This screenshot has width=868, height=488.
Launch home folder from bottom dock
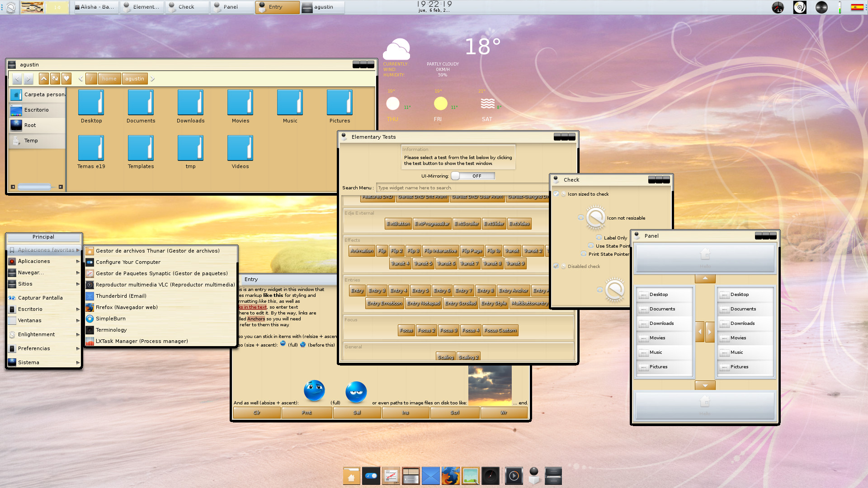[x=351, y=476]
